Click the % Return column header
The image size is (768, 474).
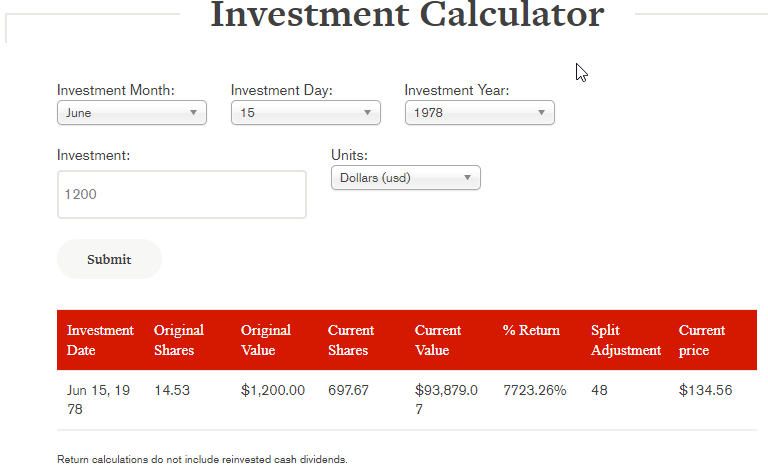pyautogui.click(x=531, y=331)
